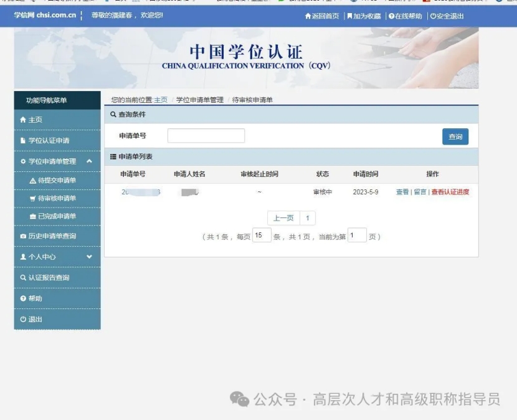Open the red 查看认证进度 link

450,192
